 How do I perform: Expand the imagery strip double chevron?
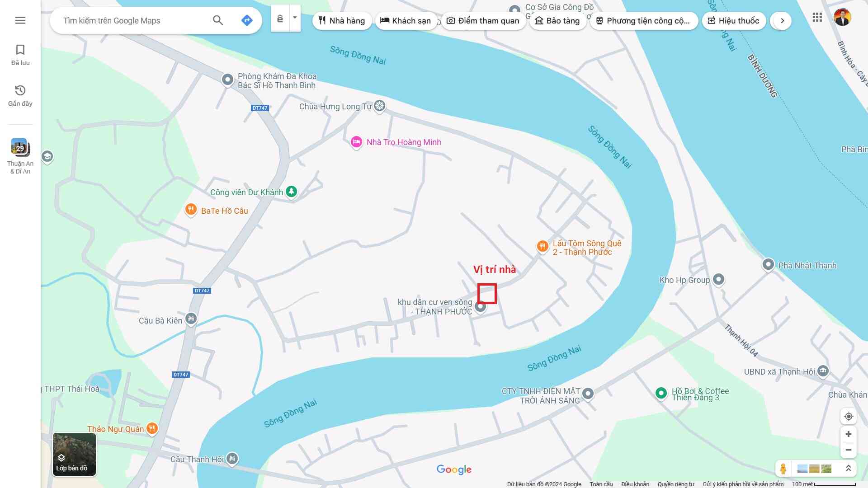click(849, 469)
